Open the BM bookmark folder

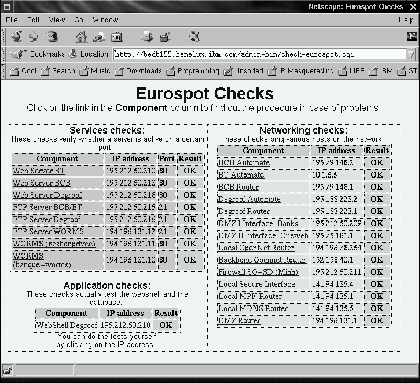pos(380,71)
